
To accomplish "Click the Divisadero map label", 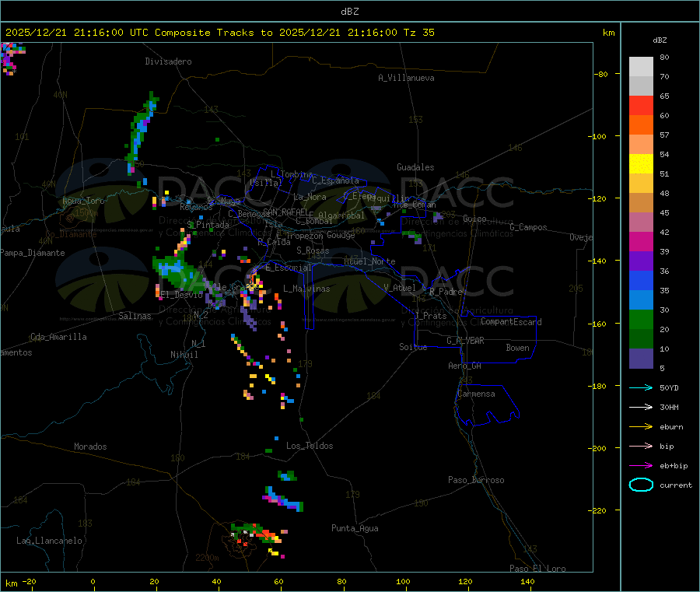I will click(x=168, y=61).
